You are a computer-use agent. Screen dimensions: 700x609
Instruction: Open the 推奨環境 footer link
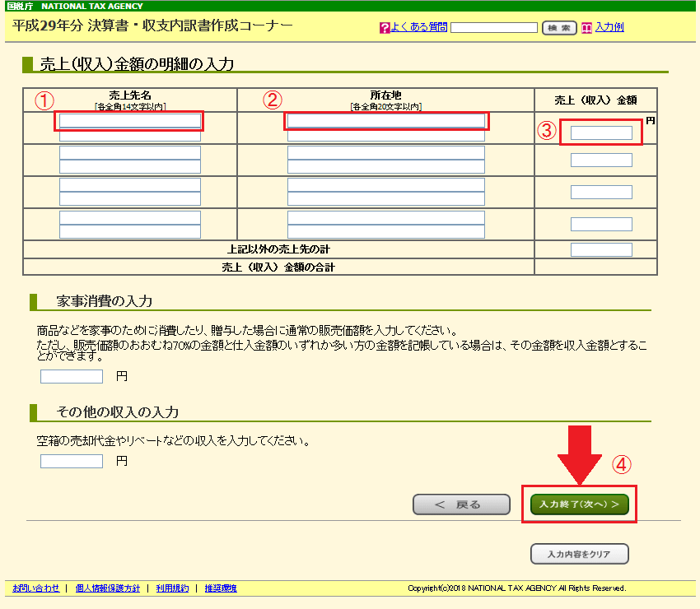point(221,588)
